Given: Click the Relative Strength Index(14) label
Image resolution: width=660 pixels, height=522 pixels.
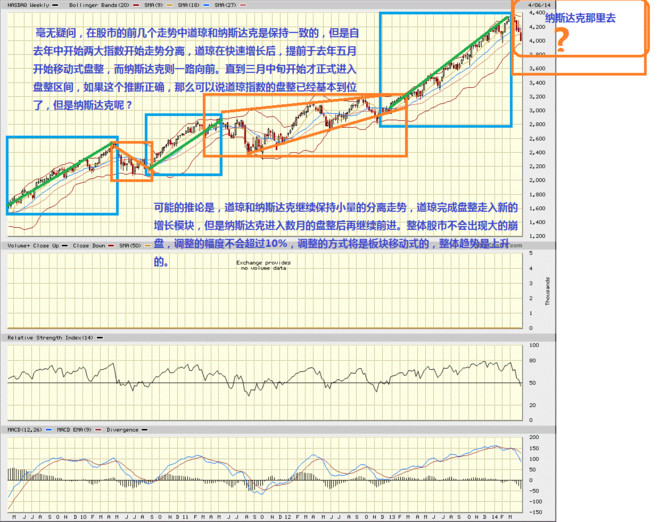Looking at the screenshot, I should click(x=51, y=338).
